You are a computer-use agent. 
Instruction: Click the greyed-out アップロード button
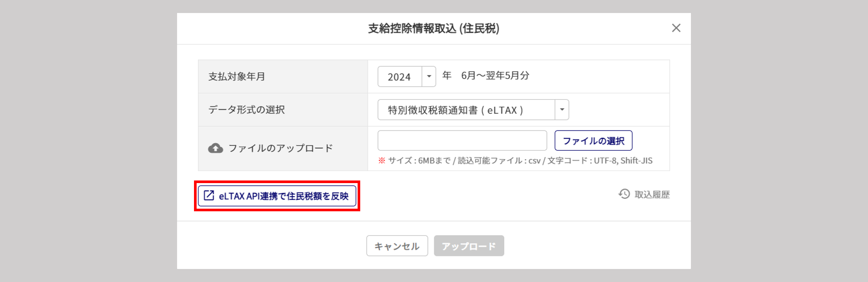tap(469, 246)
